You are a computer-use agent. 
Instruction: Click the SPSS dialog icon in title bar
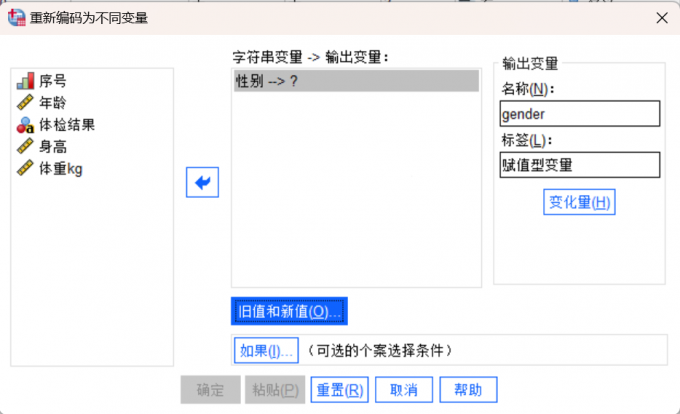click(x=16, y=17)
